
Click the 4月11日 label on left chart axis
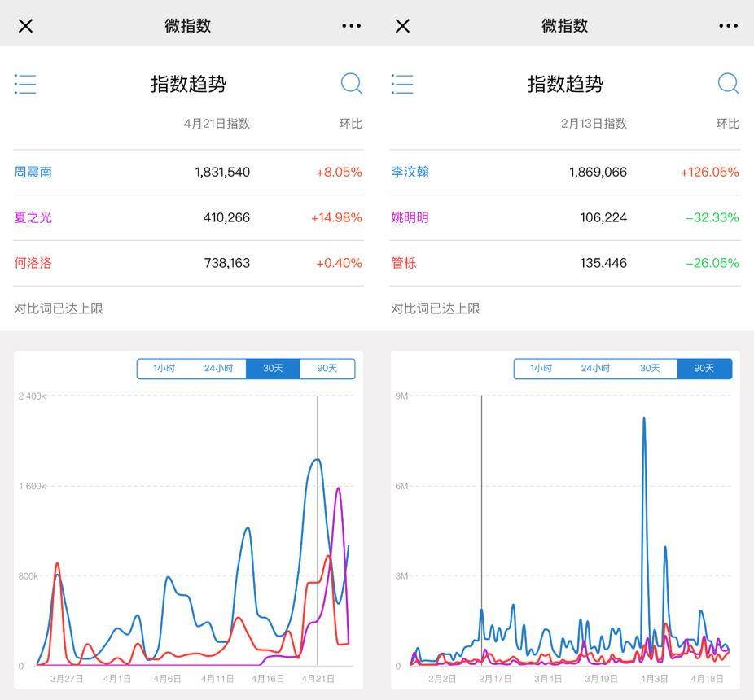pos(217,678)
